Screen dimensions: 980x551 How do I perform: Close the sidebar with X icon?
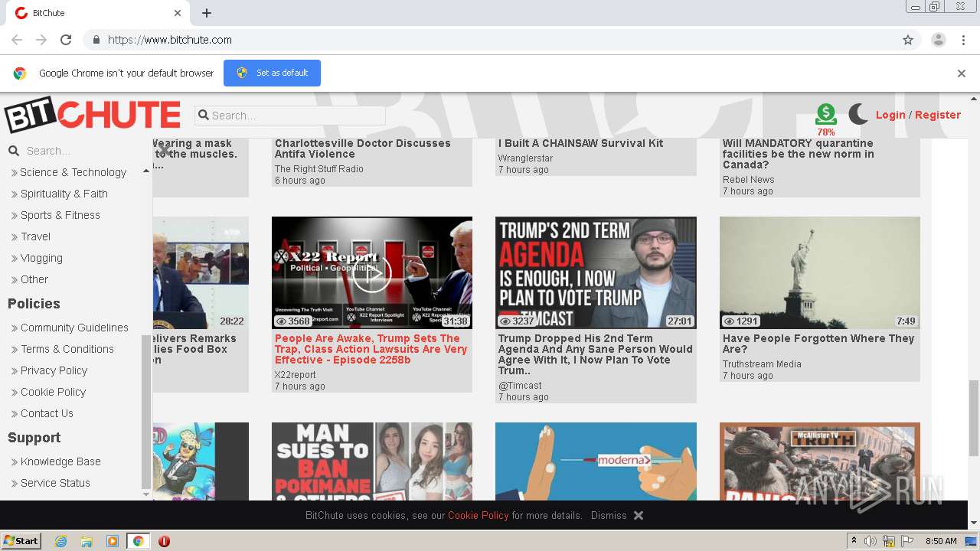click(164, 151)
